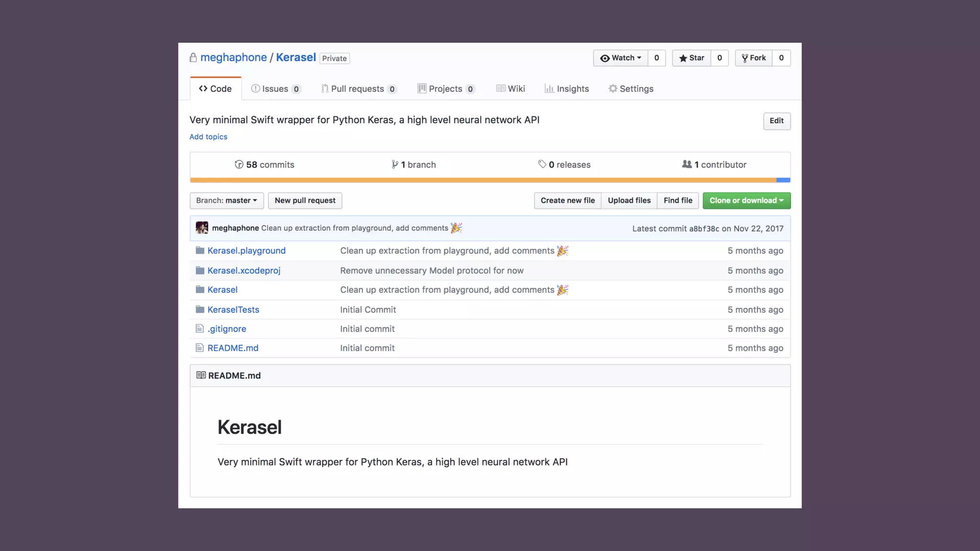
Task: Expand the Branch: master dropdown
Action: [x=226, y=200]
